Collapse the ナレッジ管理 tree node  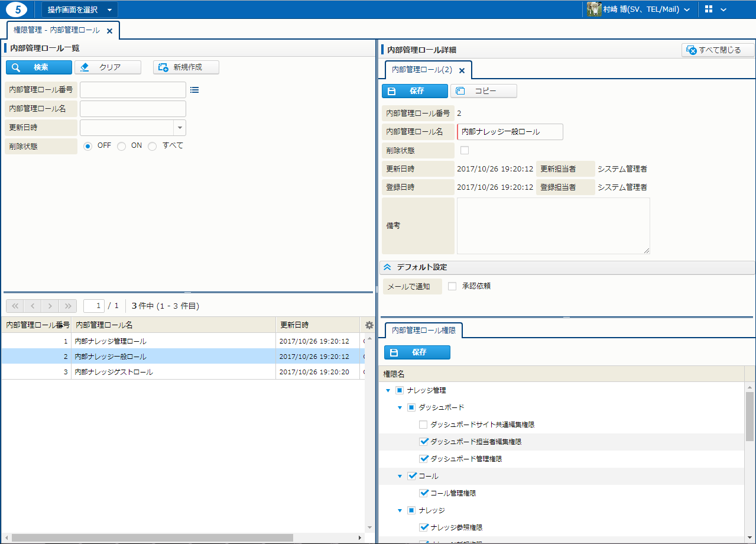(388, 390)
